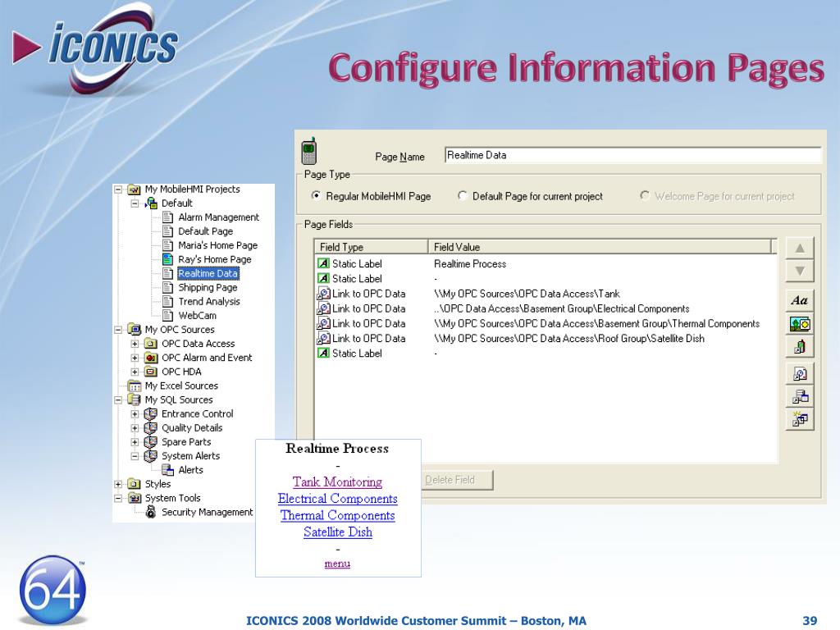Image resolution: width=840 pixels, height=630 pixels.
Task: Click the Alerts item icon
Action: click(167, 470)
